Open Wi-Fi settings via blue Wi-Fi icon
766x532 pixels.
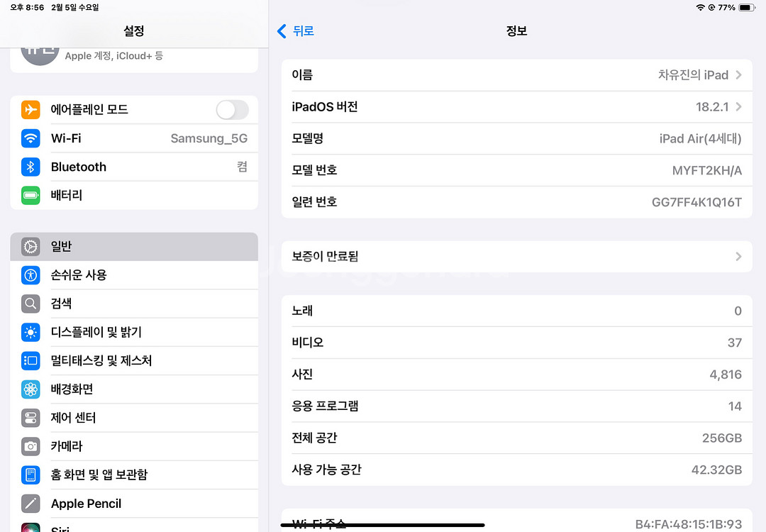[30, 138]
